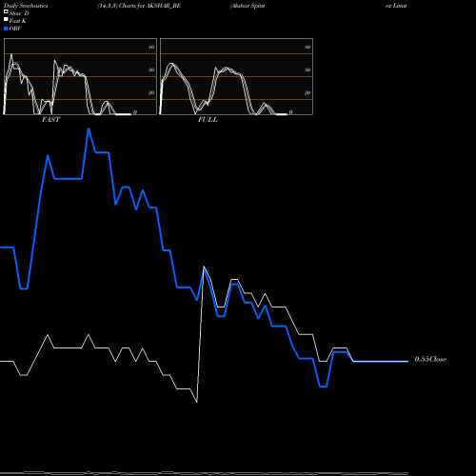The height and width of the screenshot is (476, 476).
Task: Click the '0.55 Close' value label
Action: point(430,359)
